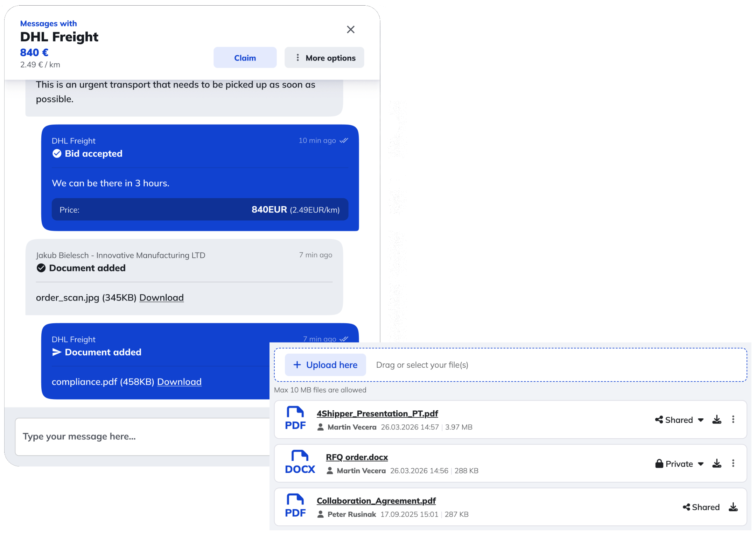Download the order_scan.jpg attachment
This screenshot has width=756, height=538.
tap(161, 297)
